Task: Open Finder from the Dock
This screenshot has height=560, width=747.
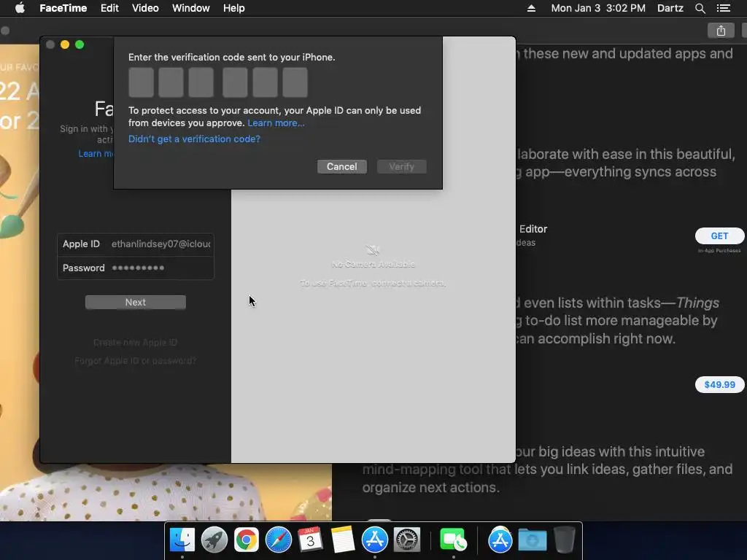Action: click(182, 540)
